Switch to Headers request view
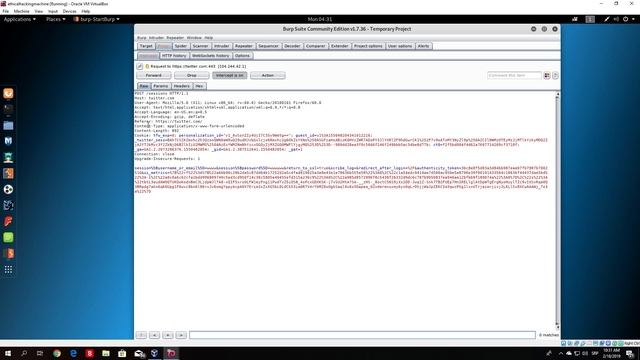The image size is (640, 360). click(x=182, y=86)
